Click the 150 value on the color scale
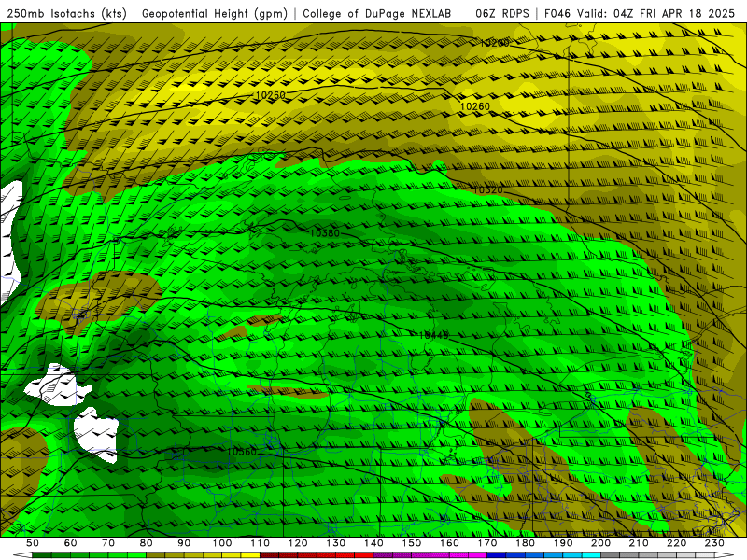 click(x=412, y=543)
